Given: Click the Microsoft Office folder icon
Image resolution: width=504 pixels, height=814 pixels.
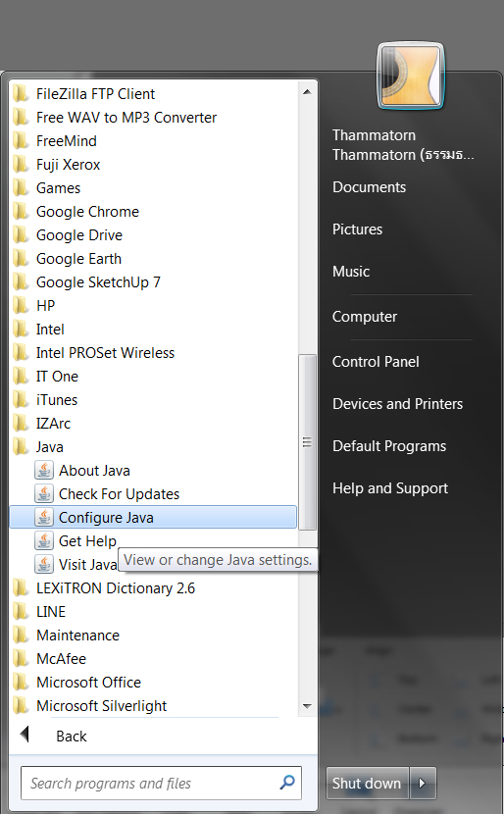Looking at the screenshot, I should tap(21, 683).
